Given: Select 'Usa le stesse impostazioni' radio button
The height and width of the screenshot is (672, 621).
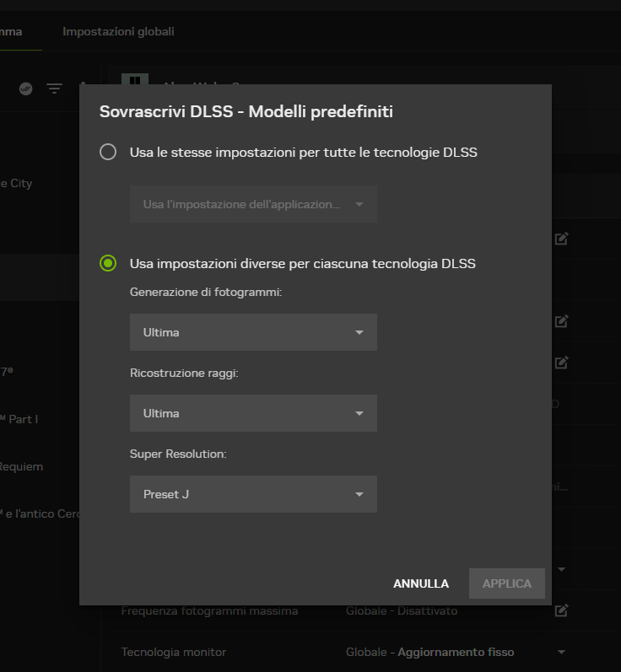Looking at the screenshot, I should tap(108, 152).
